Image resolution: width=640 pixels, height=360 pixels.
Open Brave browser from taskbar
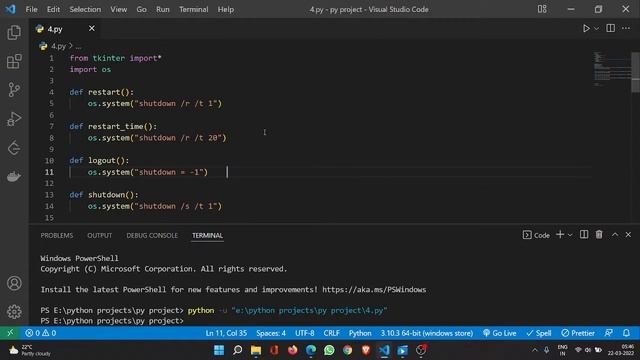click(366, 350)
